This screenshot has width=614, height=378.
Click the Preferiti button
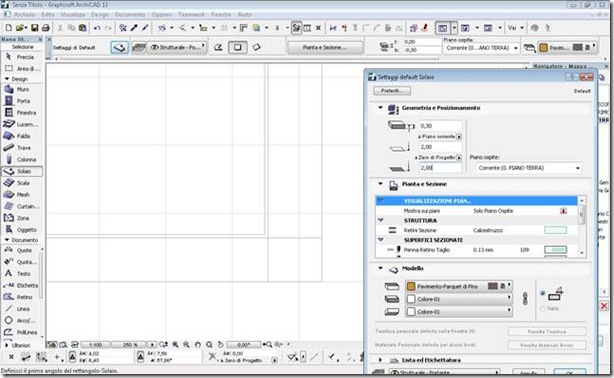point(392,91)
